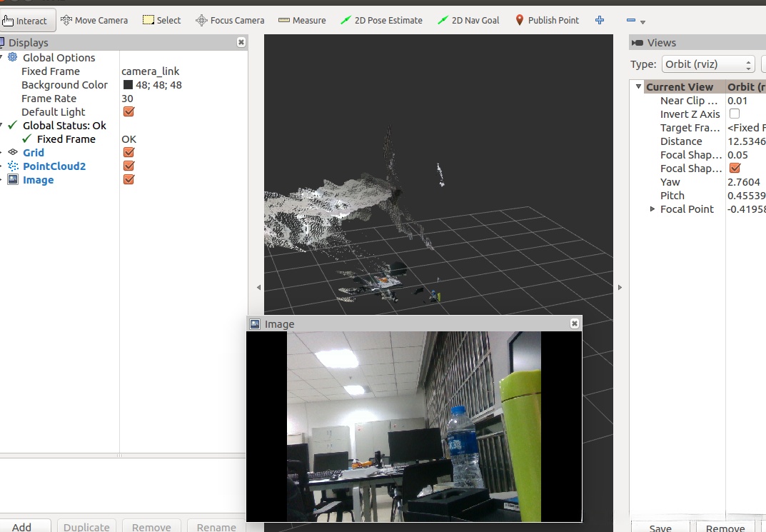This screenshot has height=532, width=766.
Task: Disable the Grid display checkbox
Action: tap(129, 153)
